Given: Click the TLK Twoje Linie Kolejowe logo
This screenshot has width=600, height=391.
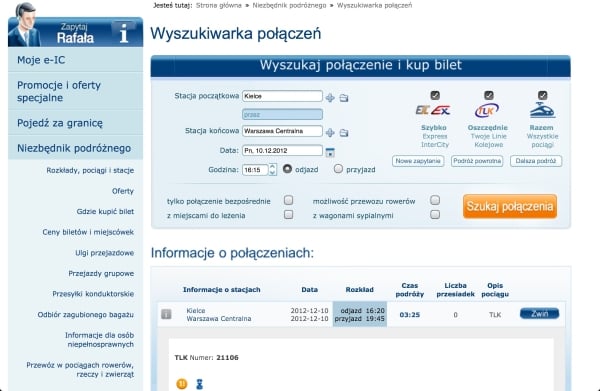Looking at the screenshot, I should pyautogui.click(x=487, y=110).
